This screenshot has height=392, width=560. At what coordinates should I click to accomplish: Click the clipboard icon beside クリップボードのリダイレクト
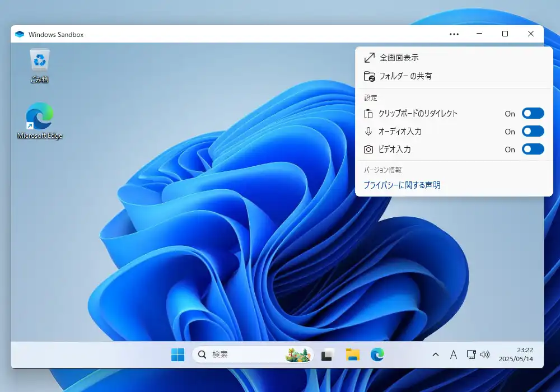point(368,114)
